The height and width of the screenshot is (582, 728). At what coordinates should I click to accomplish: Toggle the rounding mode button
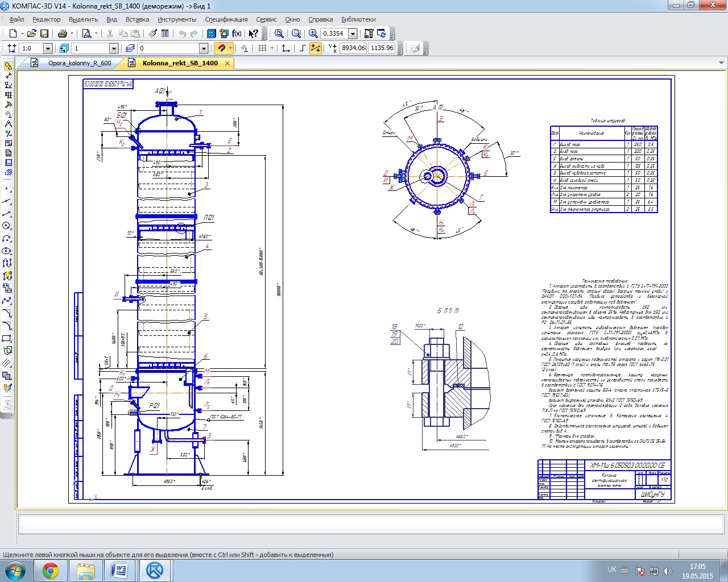tap(315, 48)
